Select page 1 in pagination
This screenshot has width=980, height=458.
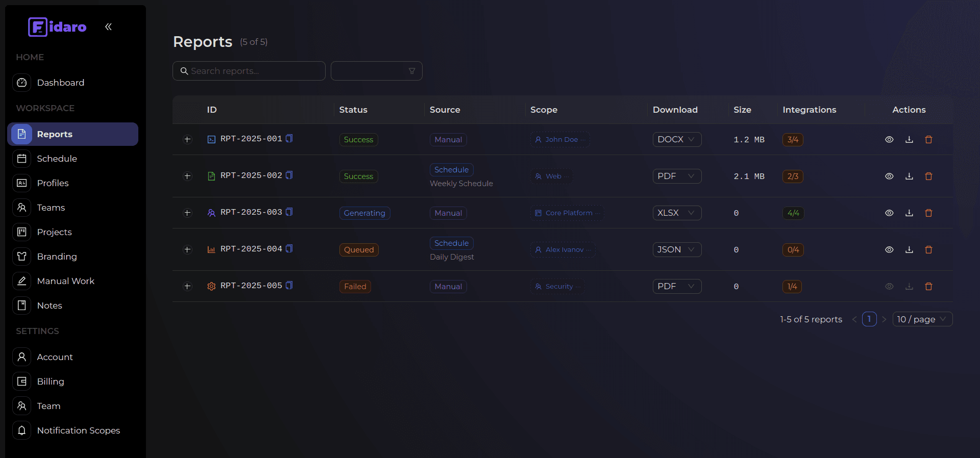(869, 319)
